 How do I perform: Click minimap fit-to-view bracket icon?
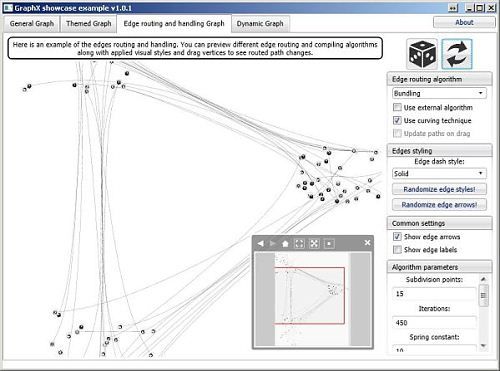pos(299,244)
